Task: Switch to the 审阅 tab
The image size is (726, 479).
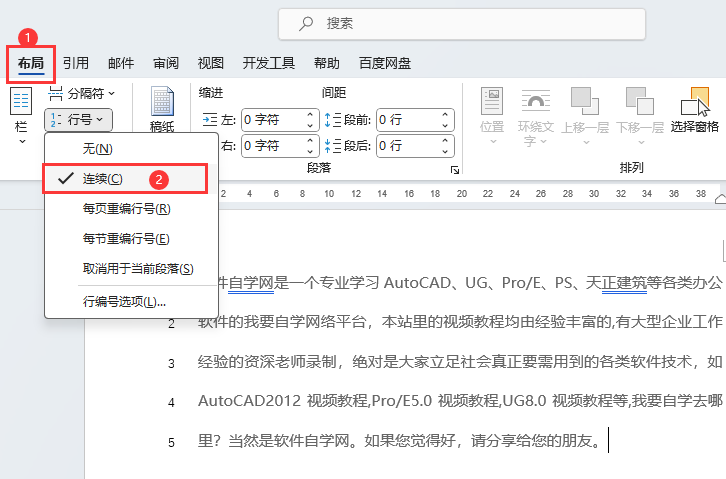Action: pos(166,63)
